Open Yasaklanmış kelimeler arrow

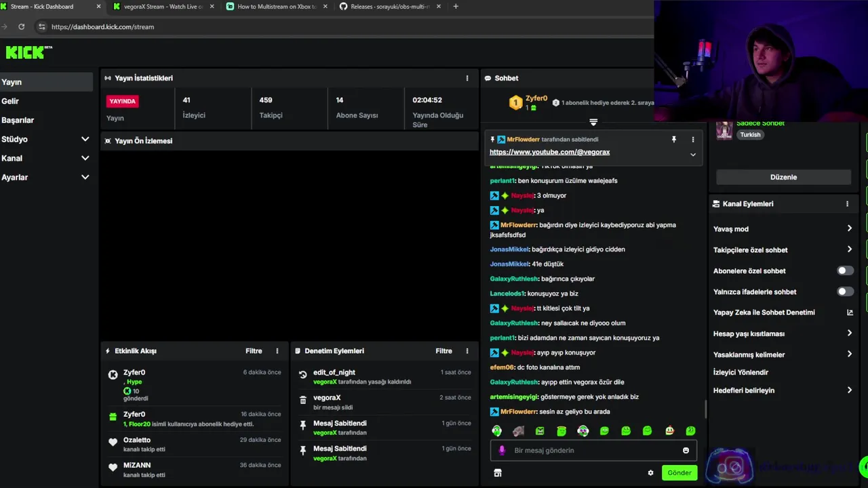pos(849,354)
